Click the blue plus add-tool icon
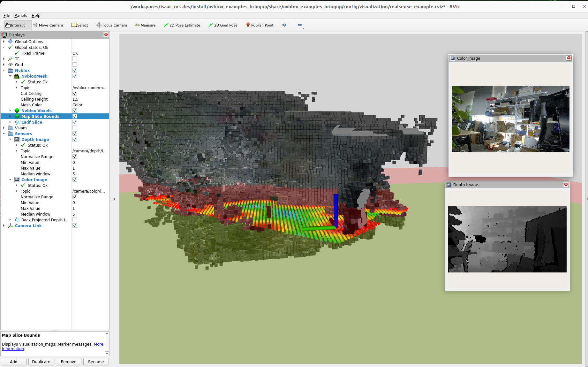Image resolution: width=588 pixels, height=367 pixels. pos(284,25)
